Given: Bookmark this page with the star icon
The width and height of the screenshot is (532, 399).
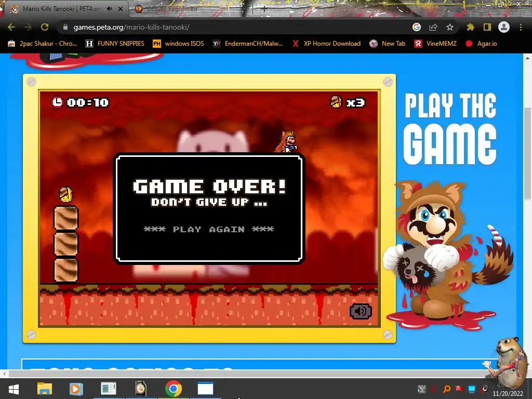Looking at the screenshot, I should pos(450,27).
